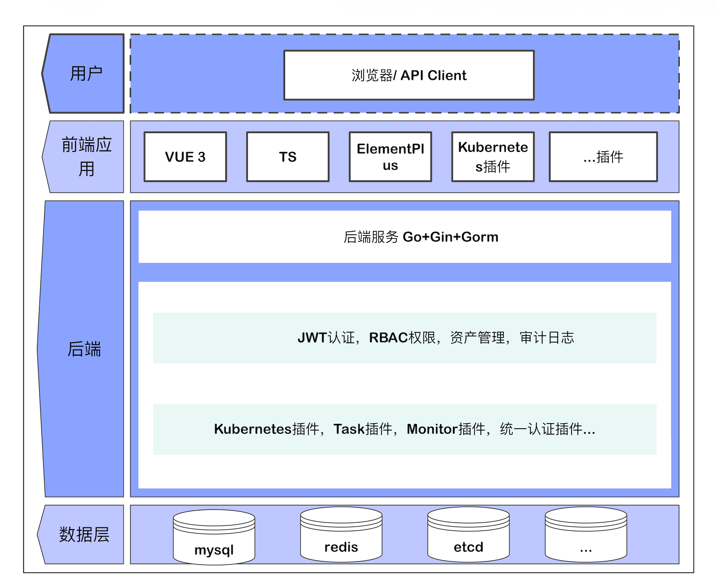Click the TS box
This screenshot has width=716, height=588.
click(x=287, y=157)
